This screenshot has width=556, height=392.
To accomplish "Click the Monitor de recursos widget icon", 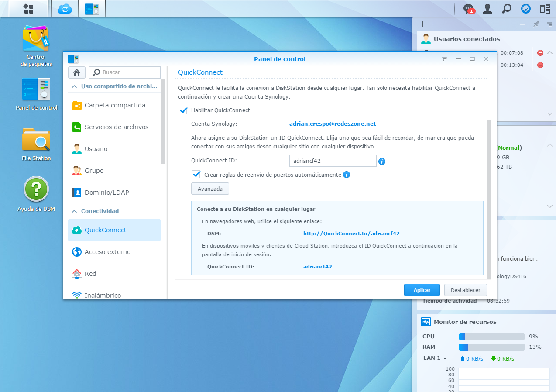I will point(426,322).
